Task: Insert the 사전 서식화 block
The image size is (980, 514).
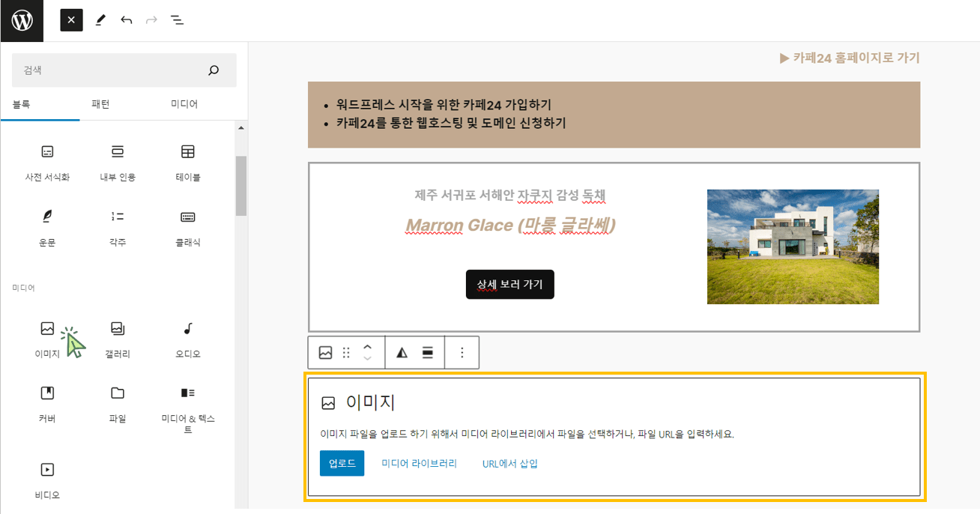Action: pos(47,163)
